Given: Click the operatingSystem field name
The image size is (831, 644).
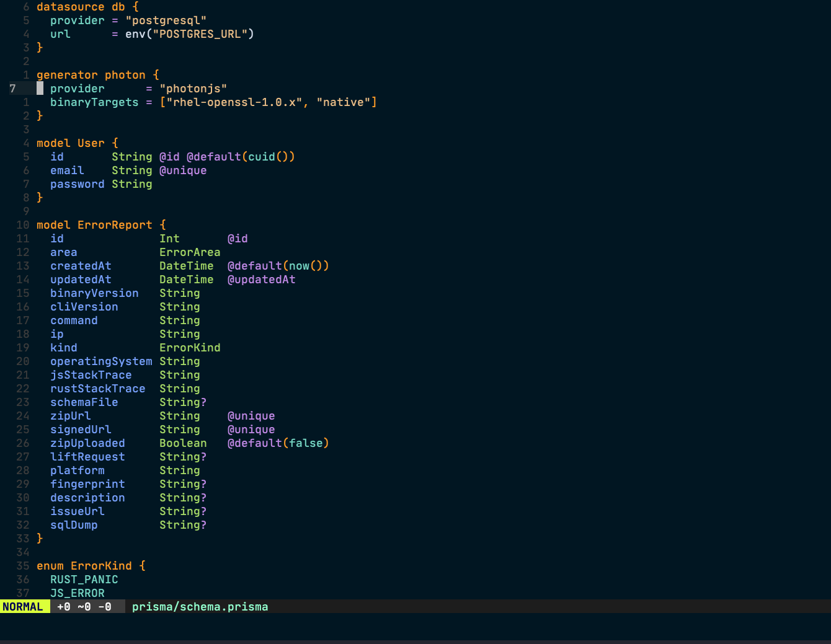Looking at the screenshot, I should tap(101, 361).
